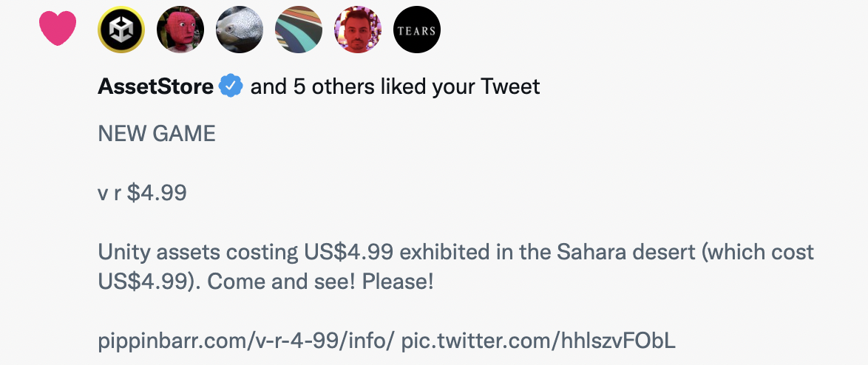Click the pink heart like icon

[x=58, y=30]
